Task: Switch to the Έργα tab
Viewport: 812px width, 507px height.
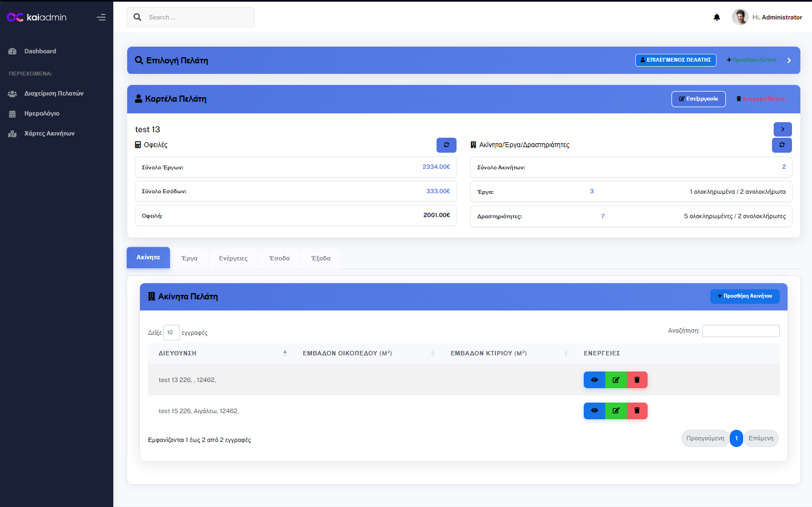Action: click(189, 259)
